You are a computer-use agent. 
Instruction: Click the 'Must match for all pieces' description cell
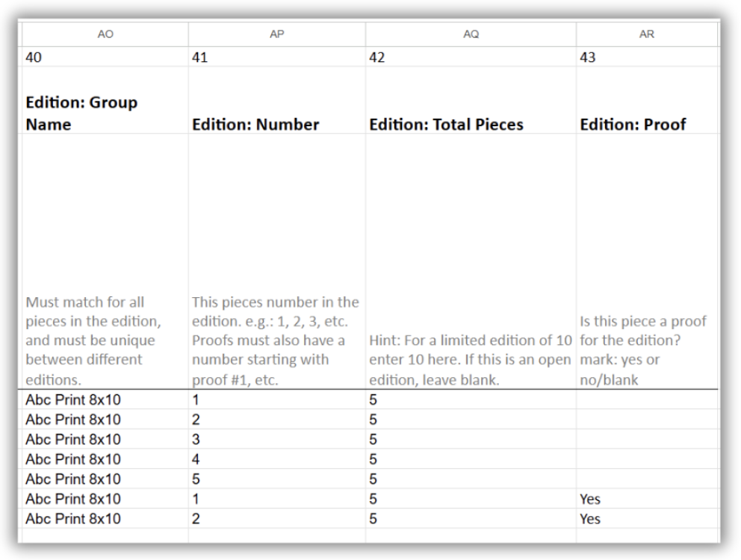(105, 261)
